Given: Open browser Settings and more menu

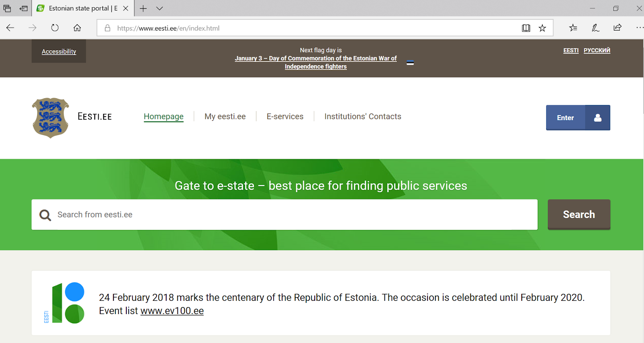Looking at the screenshot, I should click(640, 28).
